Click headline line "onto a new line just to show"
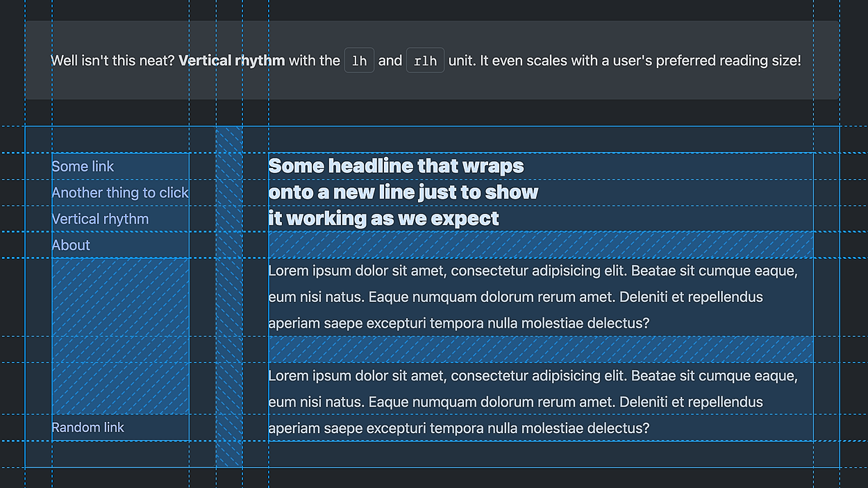The width and height of the screenshot is (868, 488). (x=403, y=193)
